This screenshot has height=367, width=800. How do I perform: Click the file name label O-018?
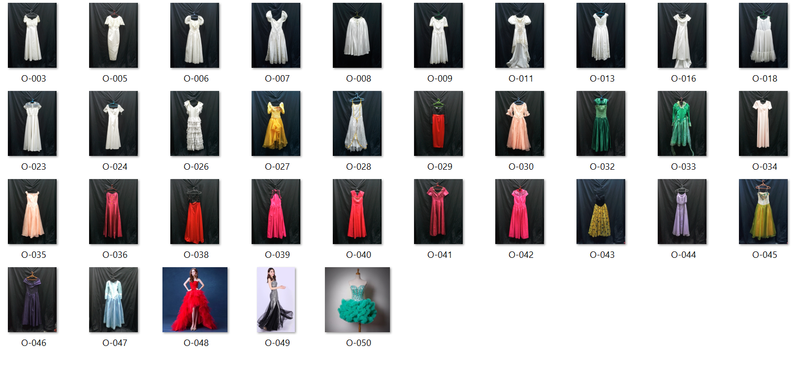pos(765,79)
